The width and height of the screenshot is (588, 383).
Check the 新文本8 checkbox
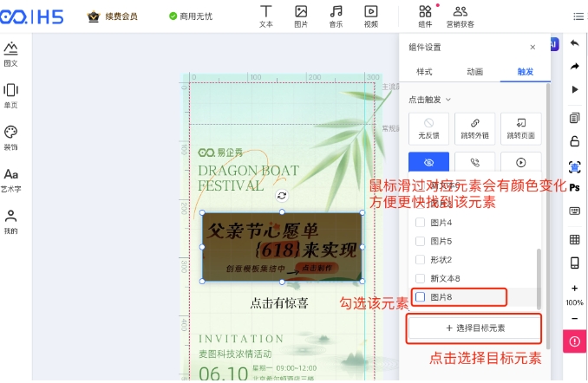420,278
